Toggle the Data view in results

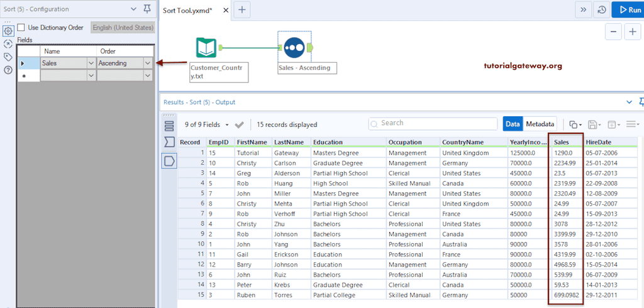[x=513, y=124]
